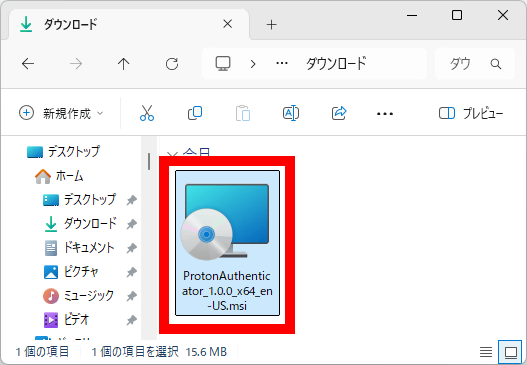Select ProtonAuthenticator_1.0.0_x64_en-US.msi file icon
Viewport: 527px width, 365px height.
225,222
